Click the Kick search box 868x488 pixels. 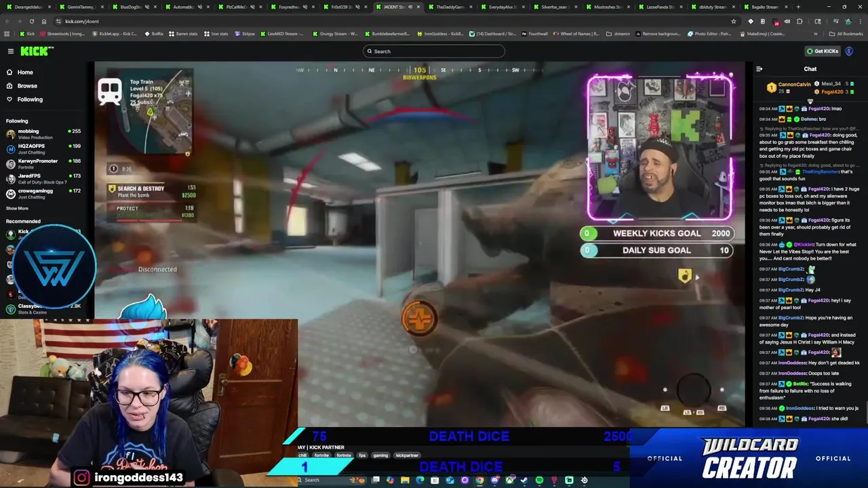tap(434, 51)
